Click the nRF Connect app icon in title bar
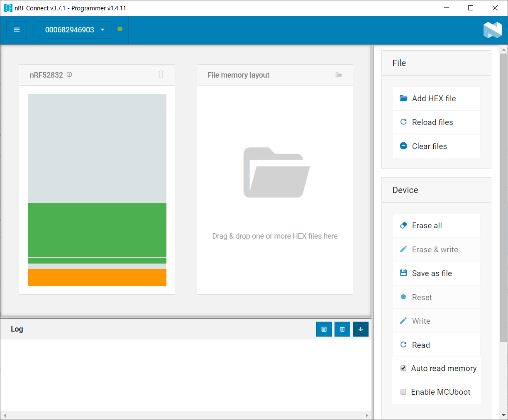508x420 pixels. tap(8, 8)
